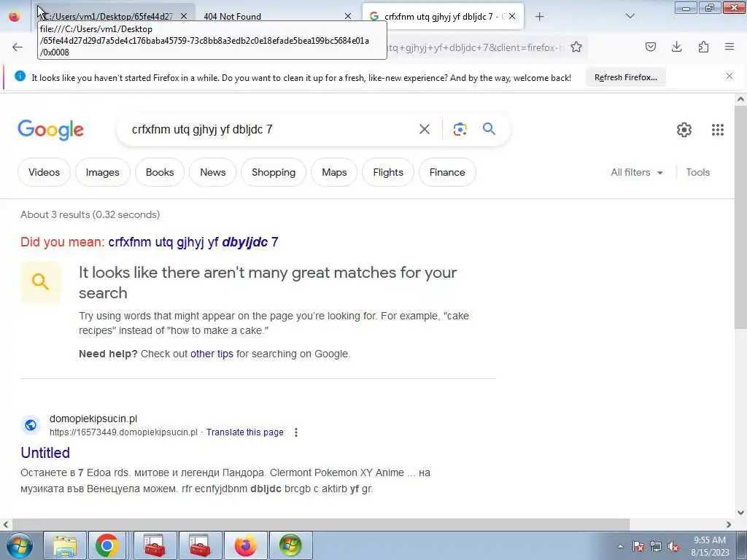
Task: Close the 404 Not Found tab
Action: [348, 16]
